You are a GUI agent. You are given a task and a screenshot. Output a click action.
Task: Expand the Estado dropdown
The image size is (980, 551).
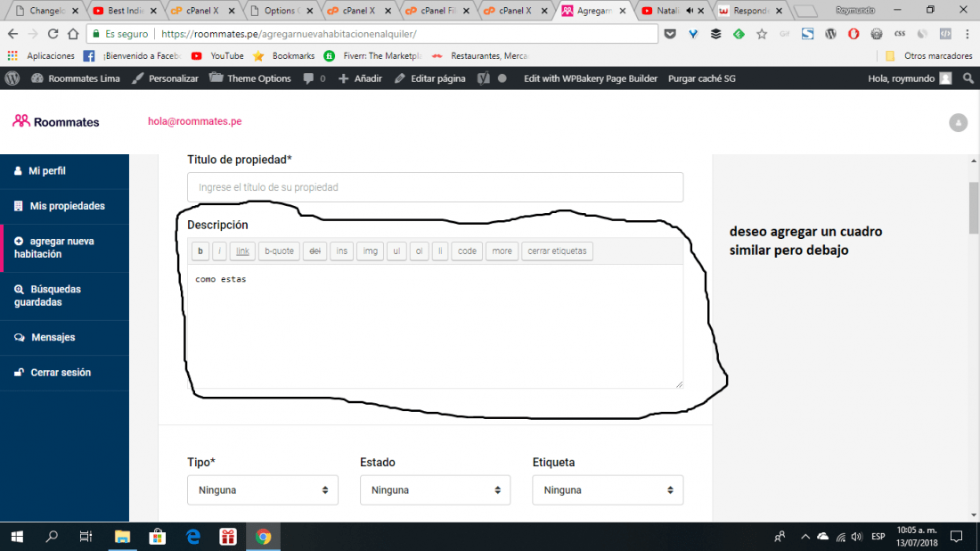(435, 489)
